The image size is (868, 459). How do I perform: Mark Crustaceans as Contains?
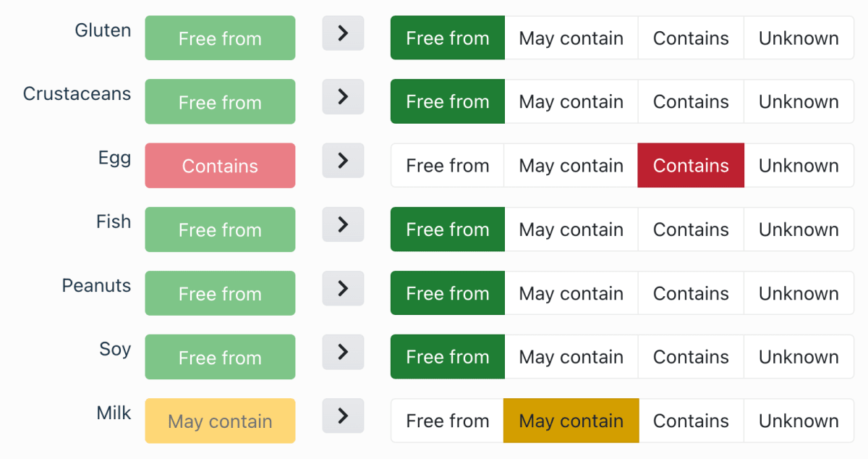691,102
